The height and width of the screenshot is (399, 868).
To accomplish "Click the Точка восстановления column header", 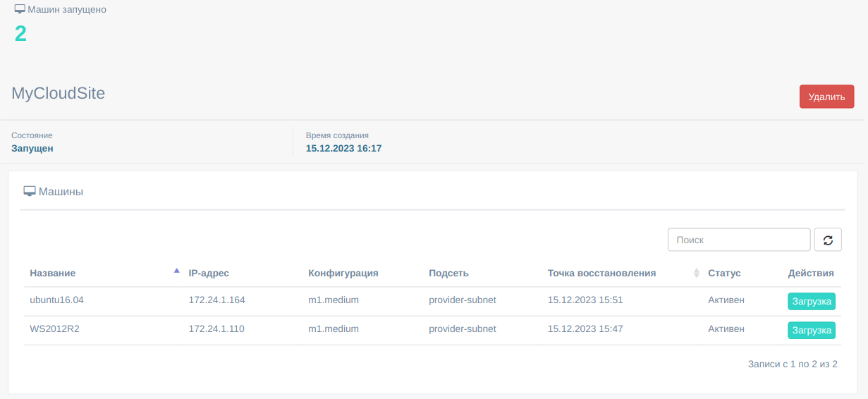I will coord(601,273).
